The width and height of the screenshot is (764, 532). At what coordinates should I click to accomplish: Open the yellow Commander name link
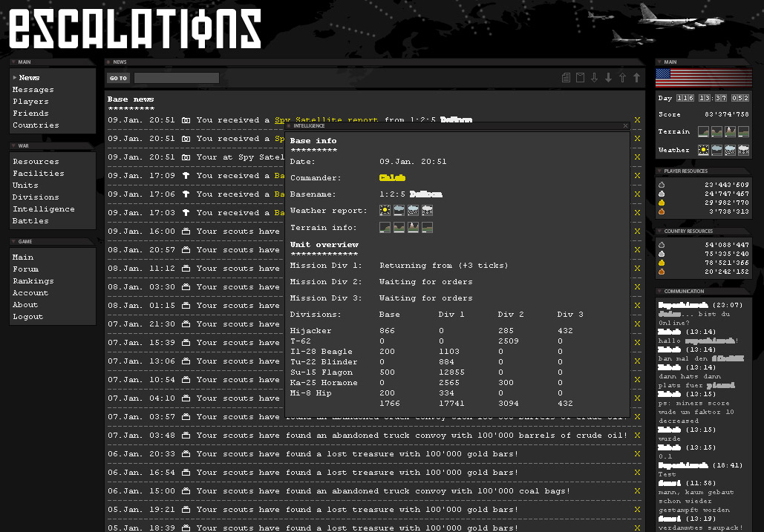coord(392,178)
